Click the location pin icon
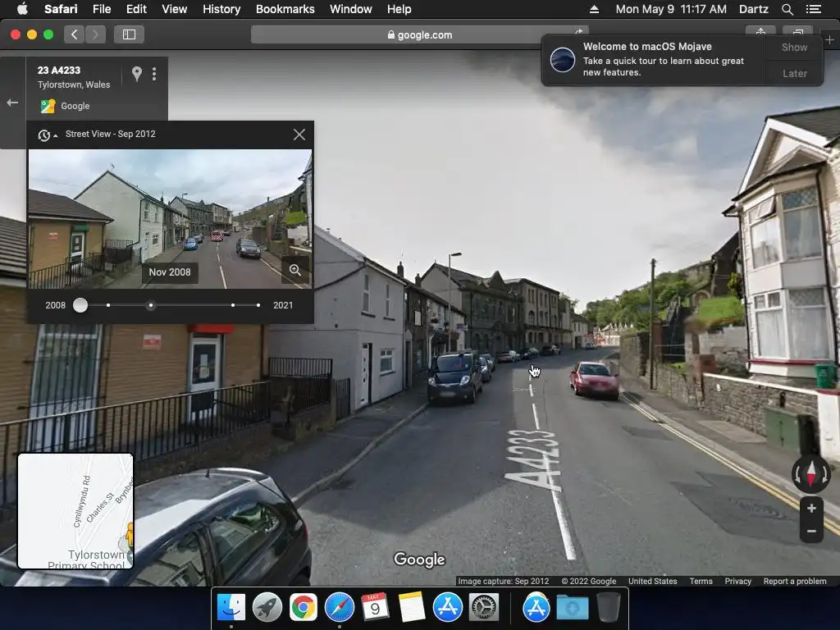The image size is (840, 630). [x=137, y=73]
